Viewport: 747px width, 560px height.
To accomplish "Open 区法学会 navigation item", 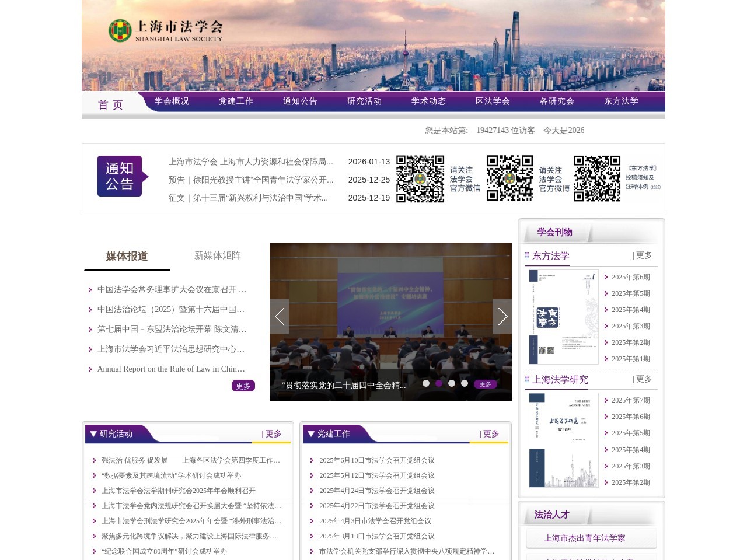I will pos(493,101).
